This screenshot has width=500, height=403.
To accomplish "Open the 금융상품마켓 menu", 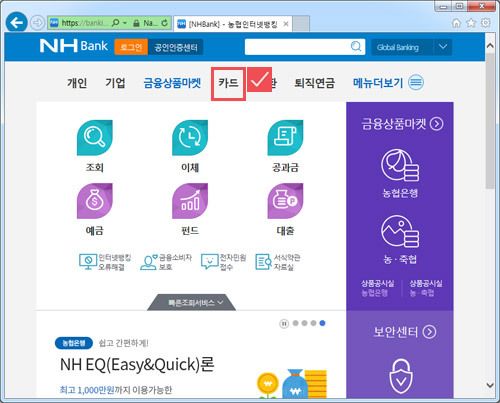I will coord(172,83).
